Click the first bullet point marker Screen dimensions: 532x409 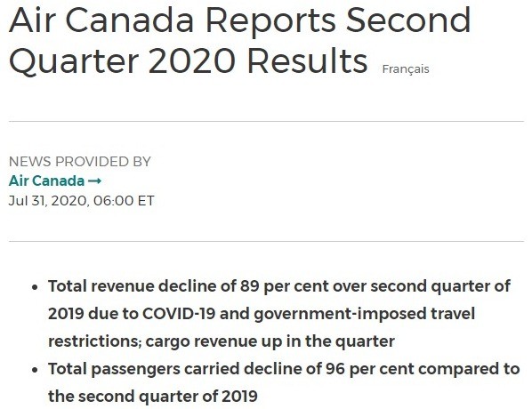tap(35, 287)
